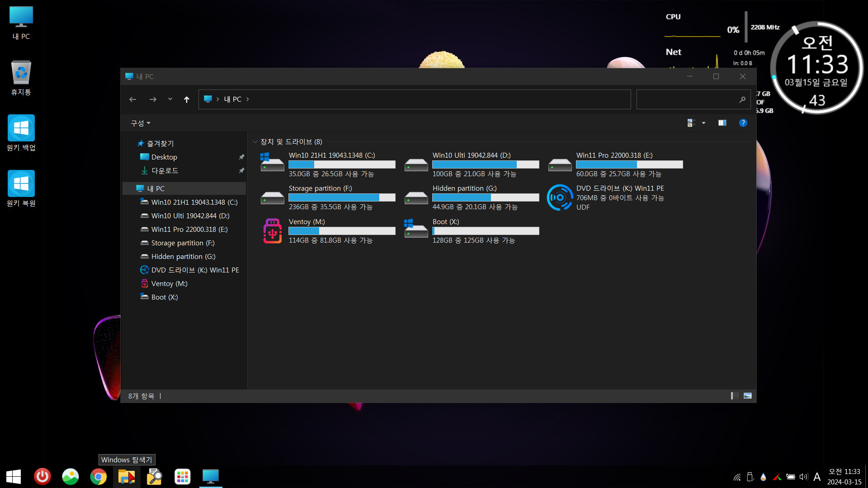Select 다운로드 in navigation pane
Viewport: 868px width, 488px height.
pyautogui.click(x=165, y=170)
